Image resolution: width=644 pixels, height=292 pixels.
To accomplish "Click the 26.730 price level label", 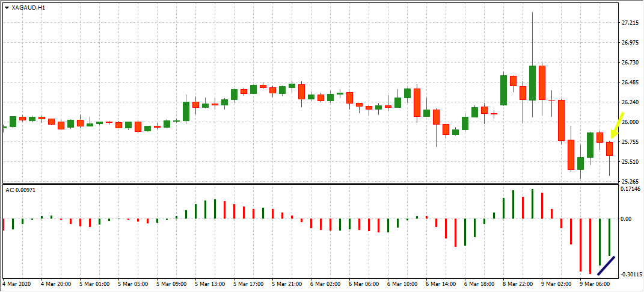I will pos(630,63).
